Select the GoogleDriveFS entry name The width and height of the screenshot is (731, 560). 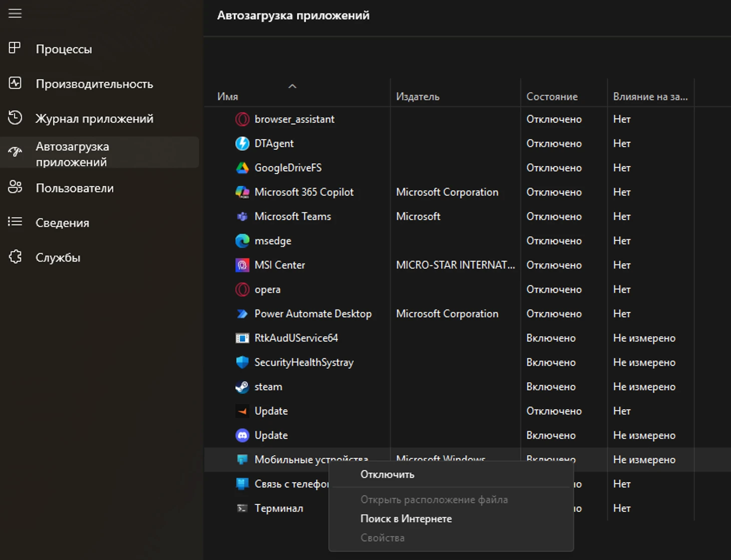coord(288,168)
